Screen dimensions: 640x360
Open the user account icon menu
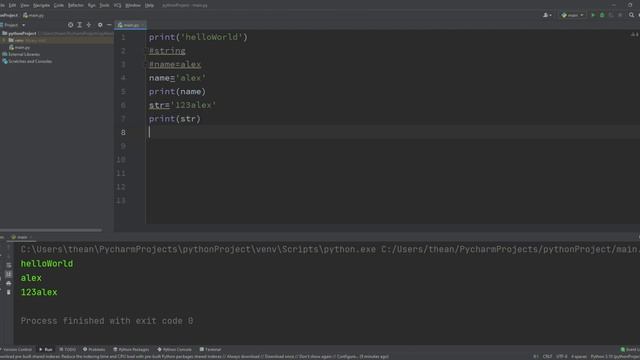click(547, 15)
